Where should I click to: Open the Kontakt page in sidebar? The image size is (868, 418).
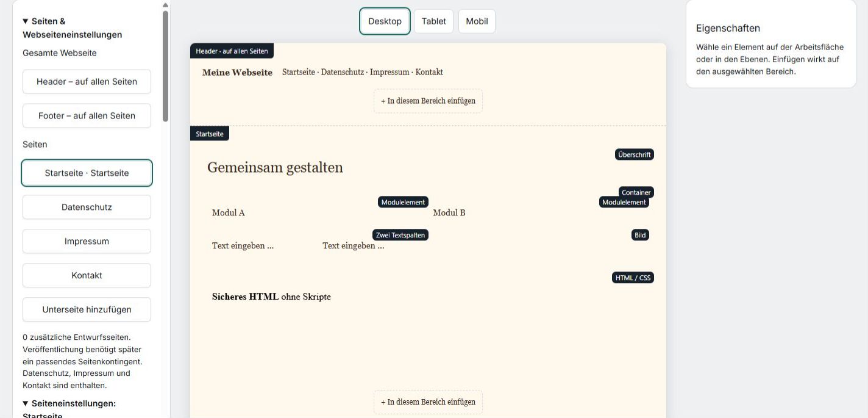click(x=87, y=276)
